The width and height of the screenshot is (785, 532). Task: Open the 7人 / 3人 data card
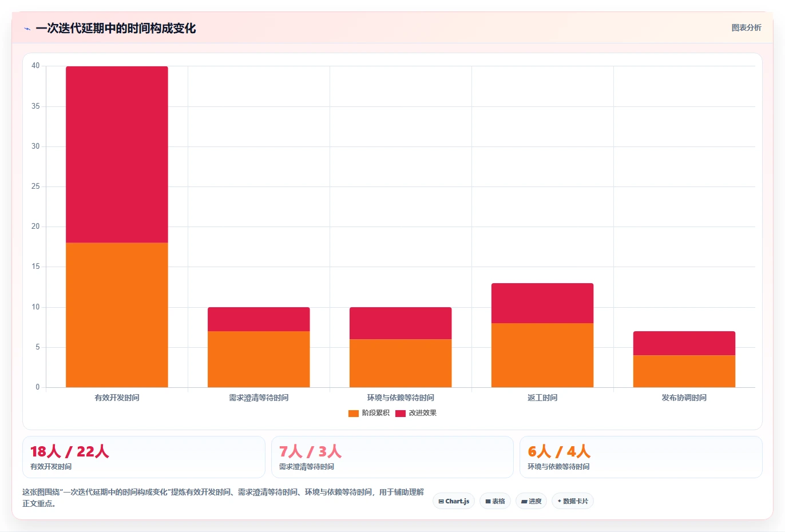tap(392, 457)
